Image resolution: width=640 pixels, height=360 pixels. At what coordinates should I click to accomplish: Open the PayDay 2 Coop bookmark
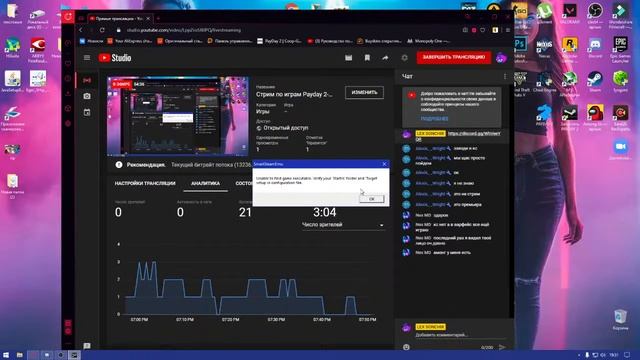[279, 41]
